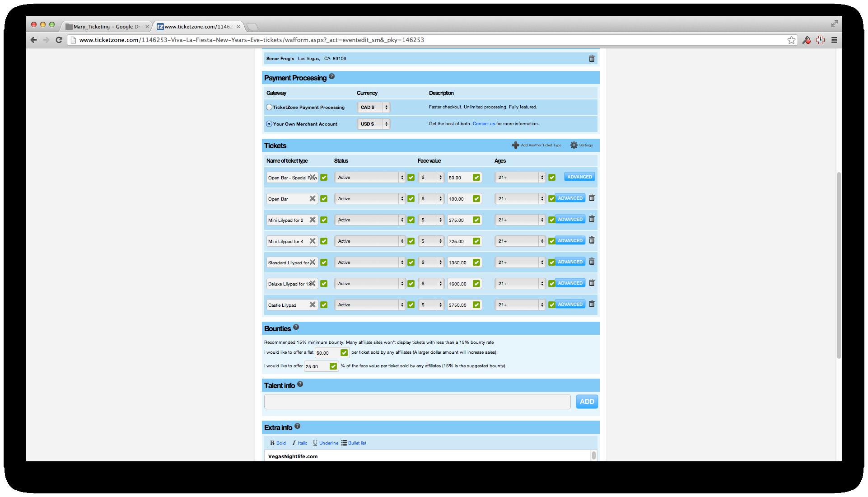Clear the Open Bar ticket name with X
The height and width of the screenshot is (497, 868).
click(x=312, y=199)
